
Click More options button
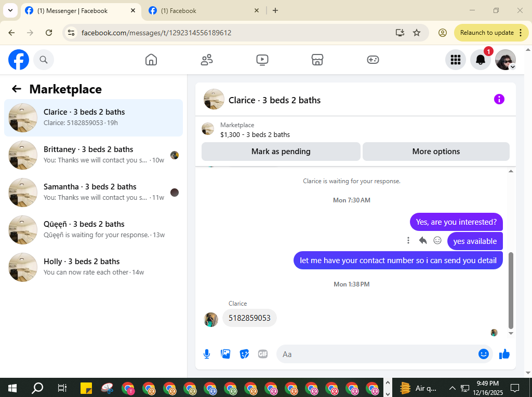click(x=436, y=152)
